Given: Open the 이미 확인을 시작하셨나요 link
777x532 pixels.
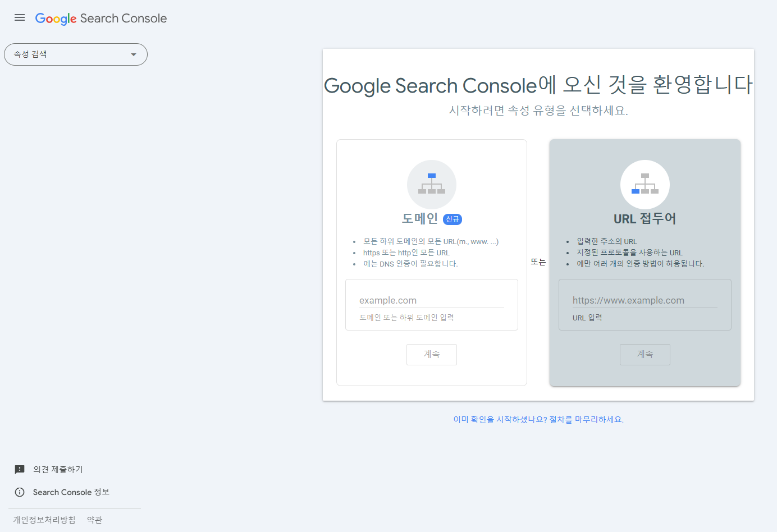Looking at the screenshot, I should click(538, 419).
